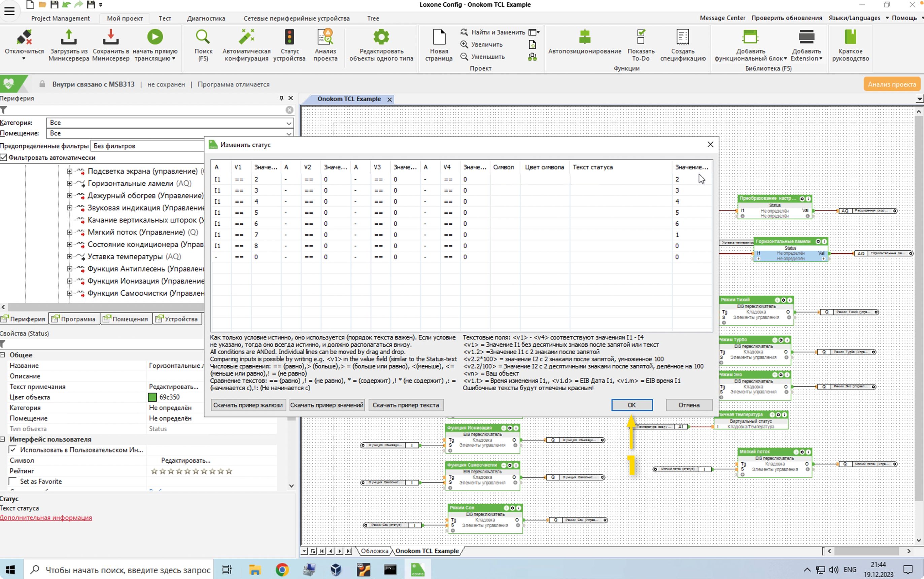Uncheck Use in User Interface checkbox
This screenshot has width=924, height=579.
click(x=13, y=449)
